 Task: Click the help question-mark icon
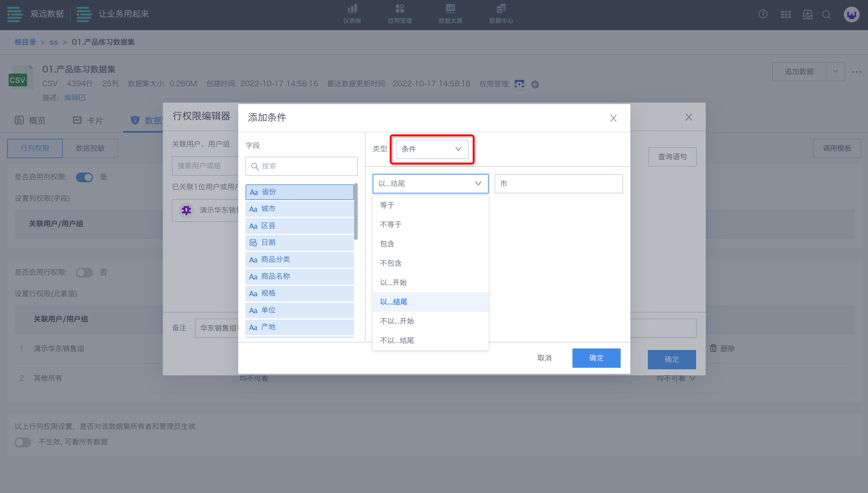(763, 14)
